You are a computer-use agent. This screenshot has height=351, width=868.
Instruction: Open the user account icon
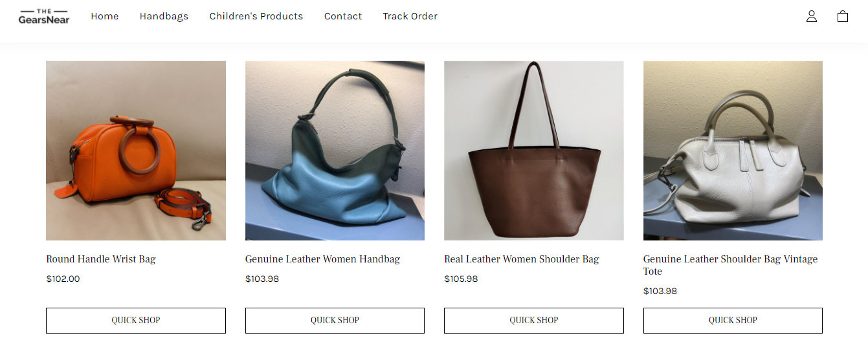pyautogui.click(x=811, y=17)
